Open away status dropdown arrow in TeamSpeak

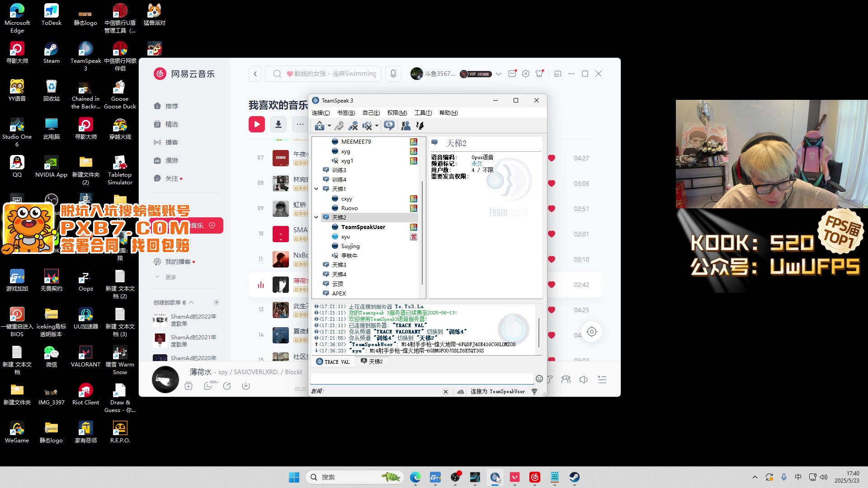329,126
